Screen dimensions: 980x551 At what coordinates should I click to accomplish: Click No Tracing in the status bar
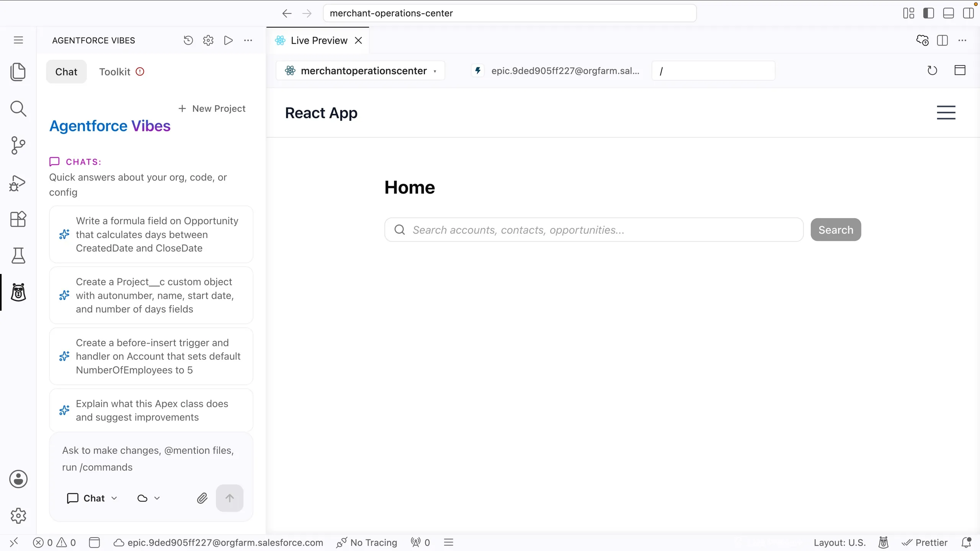367,542
